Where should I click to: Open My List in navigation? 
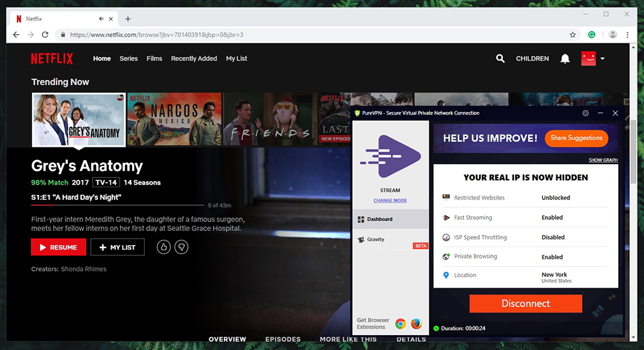pos(236,59)
